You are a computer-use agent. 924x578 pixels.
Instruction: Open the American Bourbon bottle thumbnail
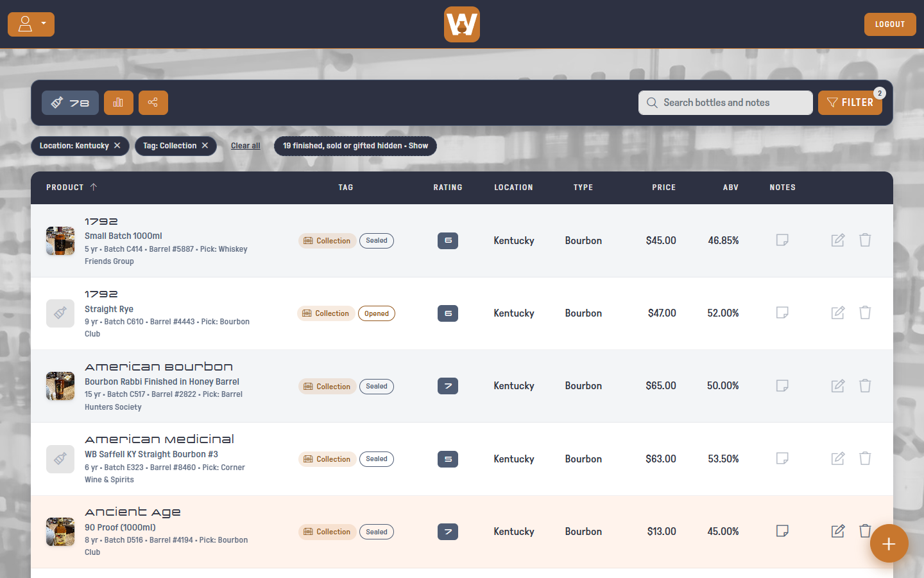60,386
